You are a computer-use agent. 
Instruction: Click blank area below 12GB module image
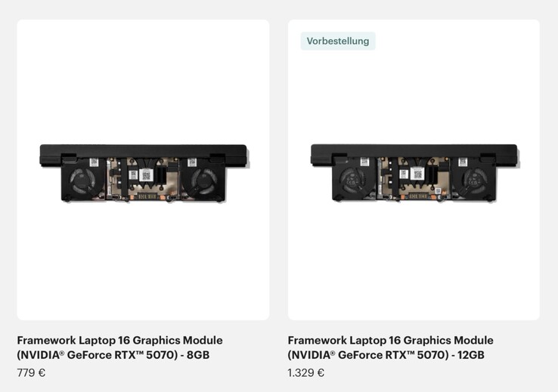coord(414,261)
